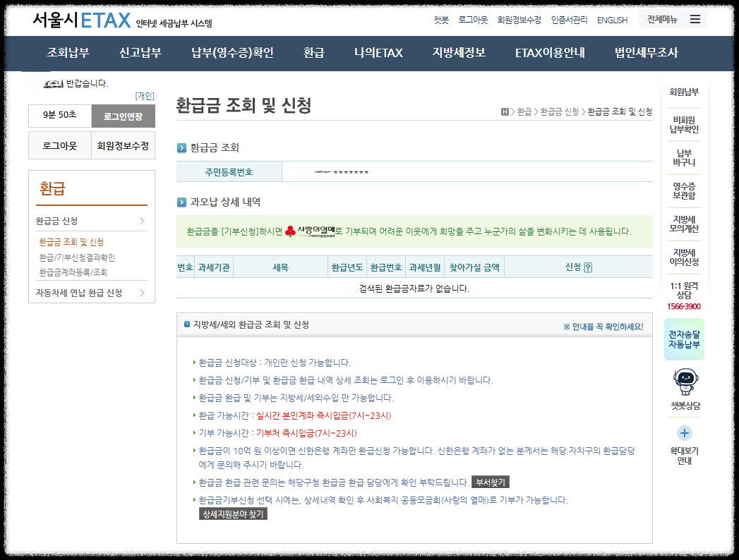
Task: Open the ETAX이용안내 main menu
Action: pos(550,53)
